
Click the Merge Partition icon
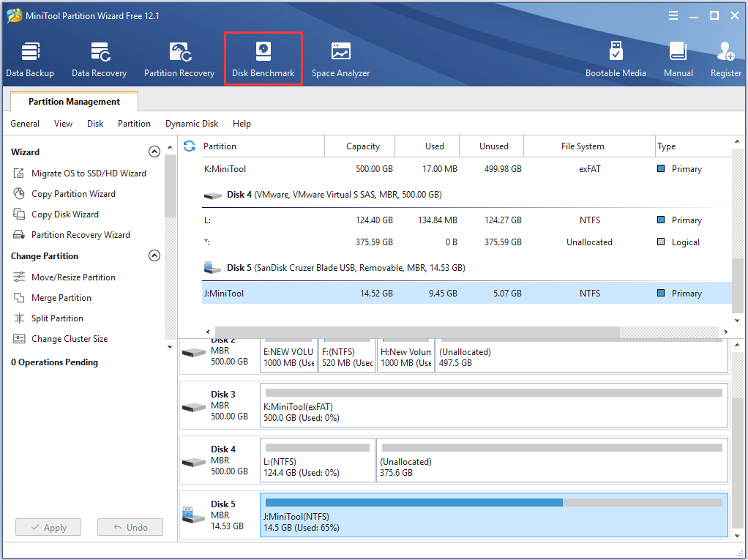click(x=18, y=298)
